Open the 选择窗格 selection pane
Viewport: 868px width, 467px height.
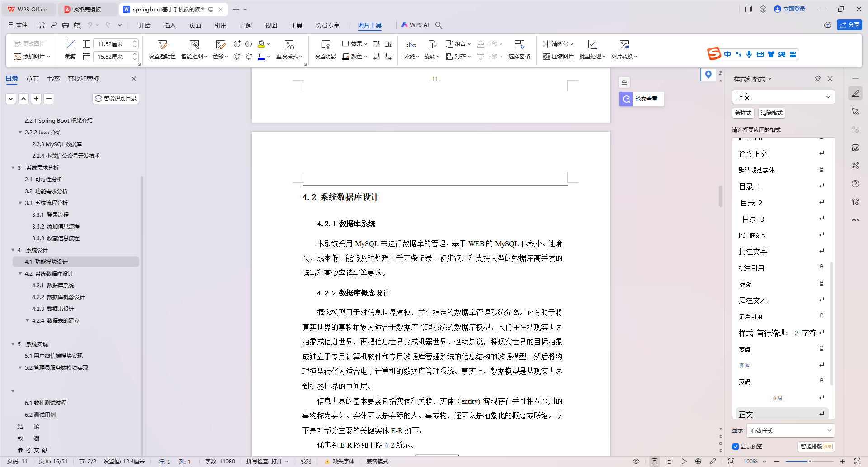[519, 49]
